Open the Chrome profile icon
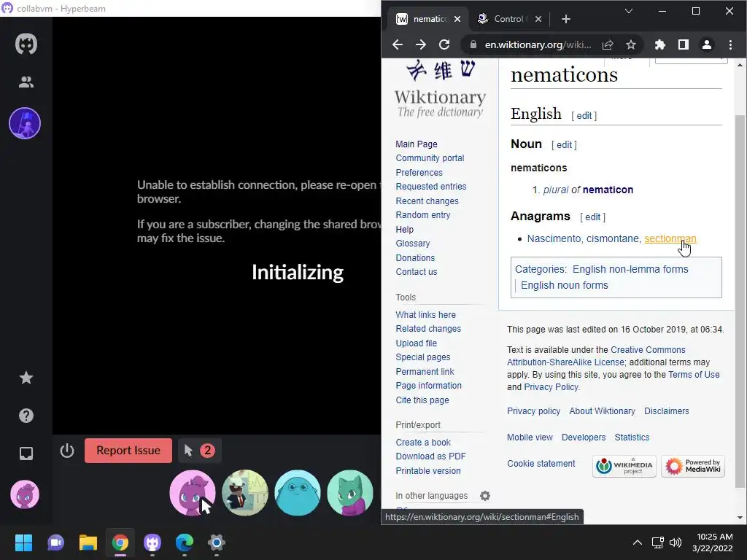The height and width of the screenshot is (560, 747). (x=706, y=44)
